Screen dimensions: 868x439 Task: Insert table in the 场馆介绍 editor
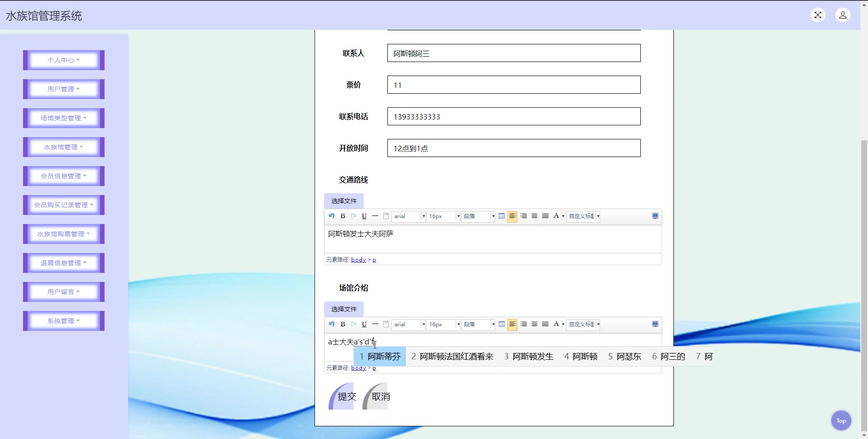pyautogui.click(x=501, y=324)
